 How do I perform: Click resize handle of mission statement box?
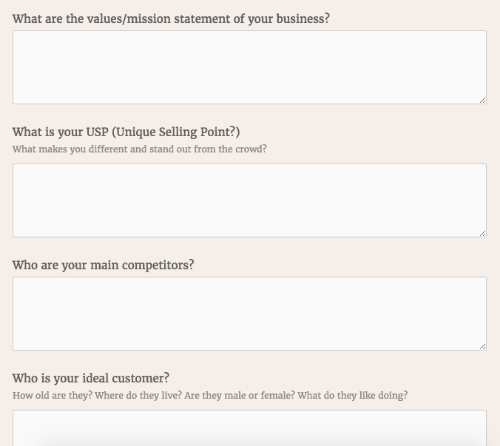pyautogui.click(x=482, y=100)
